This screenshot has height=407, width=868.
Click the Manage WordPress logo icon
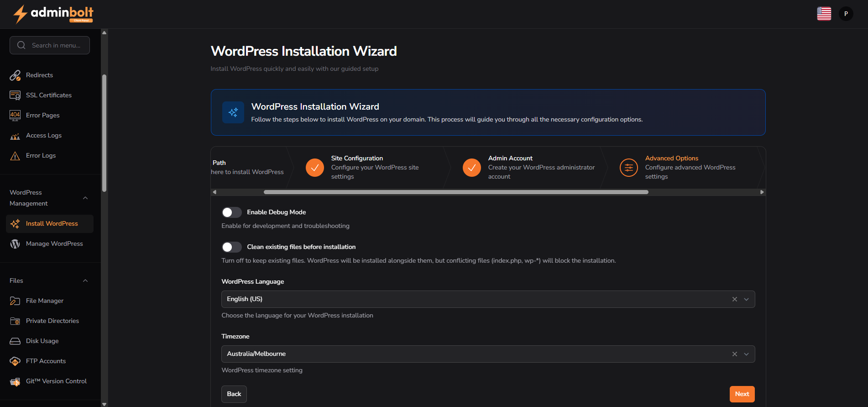(x=15, y=244)
